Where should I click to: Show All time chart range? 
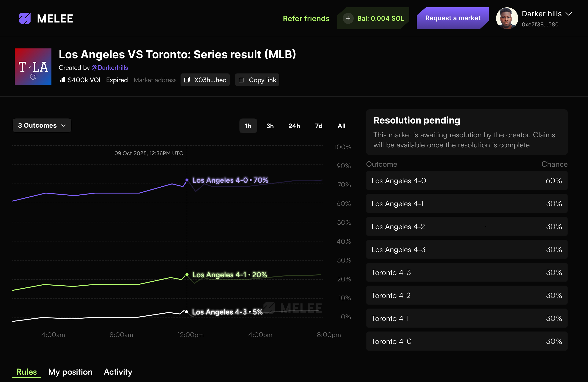click(x=342, y=126)
